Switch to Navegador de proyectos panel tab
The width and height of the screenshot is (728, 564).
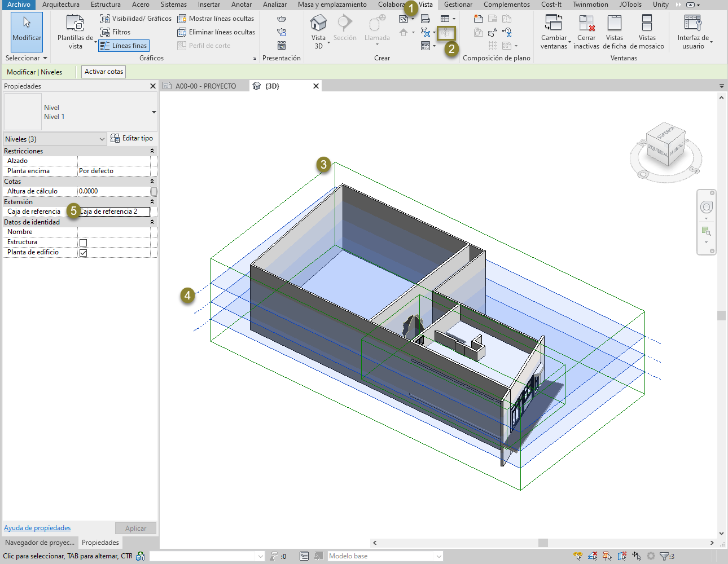[40, 543]
